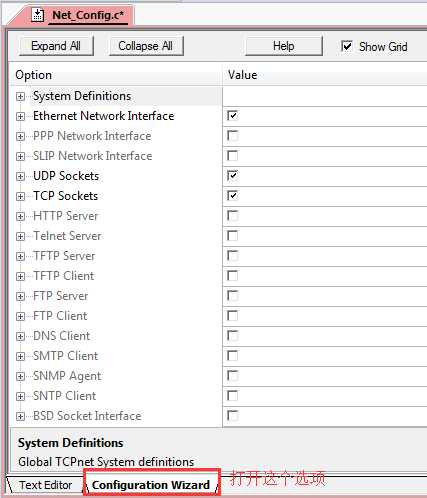Image resolution: width=427 pixels, height=498 pixels.
Task: Enable the PPP Network Interface checkbox
Action: pyautogui.click(x=232, y=136)
